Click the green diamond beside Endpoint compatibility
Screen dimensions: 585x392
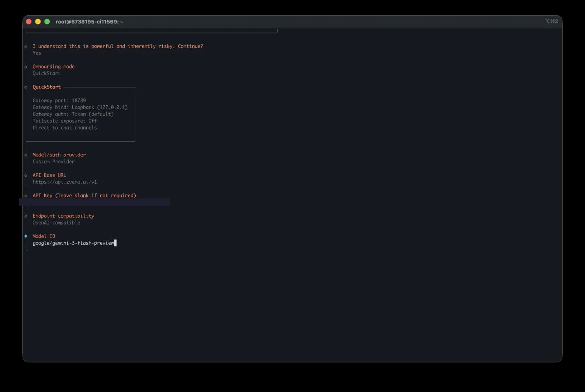click(x=26, y=216)
